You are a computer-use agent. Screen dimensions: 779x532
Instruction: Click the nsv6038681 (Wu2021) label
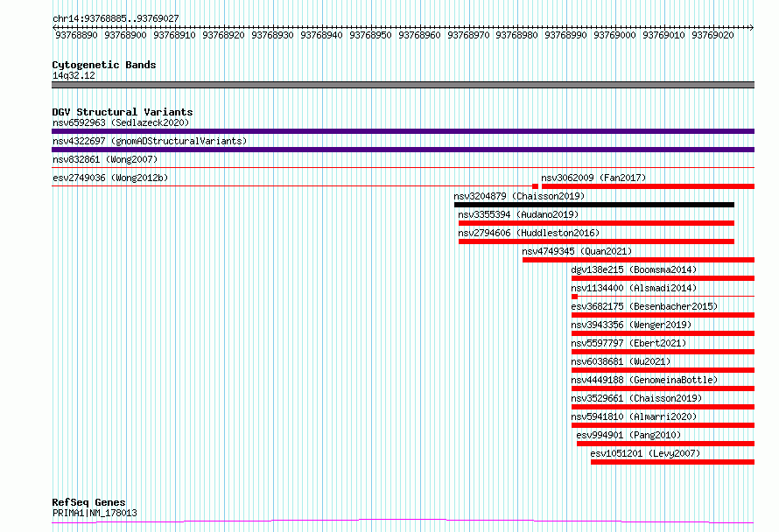(x=621, y=361)
